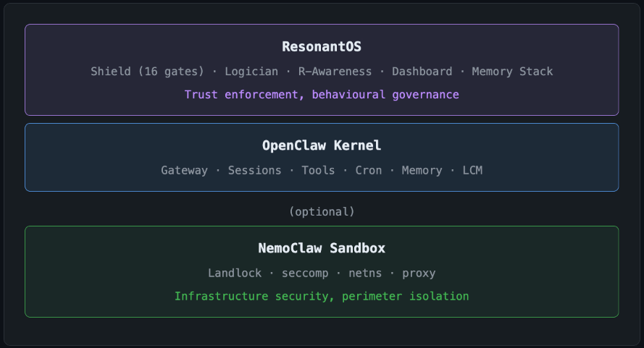Select the Landlock text

point(235,273)
